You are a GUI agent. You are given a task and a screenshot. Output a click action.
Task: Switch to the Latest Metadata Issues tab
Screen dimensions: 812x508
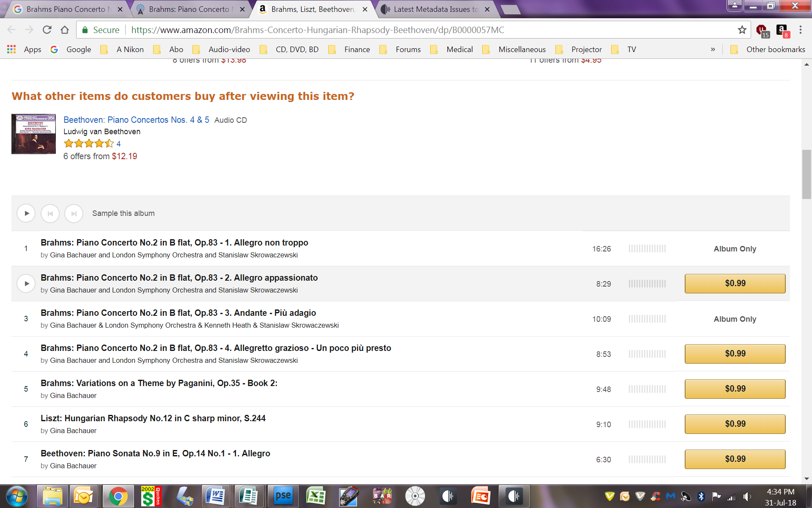[x=436, y=9]
